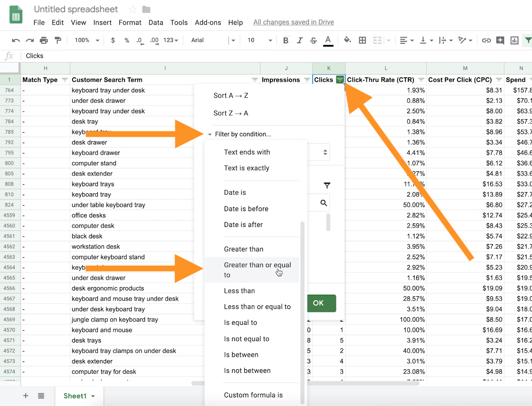The width and height of the screenshot is (532, 406).
Task: Toggle strikethrough formatting
Action: [313, 40]
